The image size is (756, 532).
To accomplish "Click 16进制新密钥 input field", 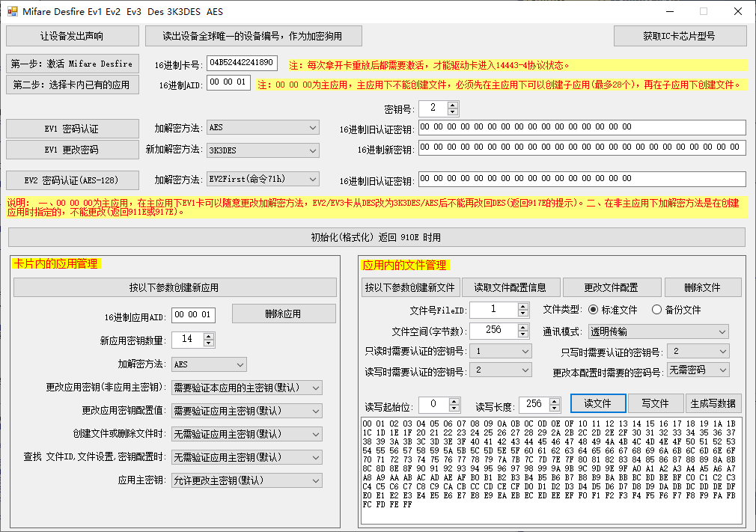I will pyautogui.click(x=582, y=147).
